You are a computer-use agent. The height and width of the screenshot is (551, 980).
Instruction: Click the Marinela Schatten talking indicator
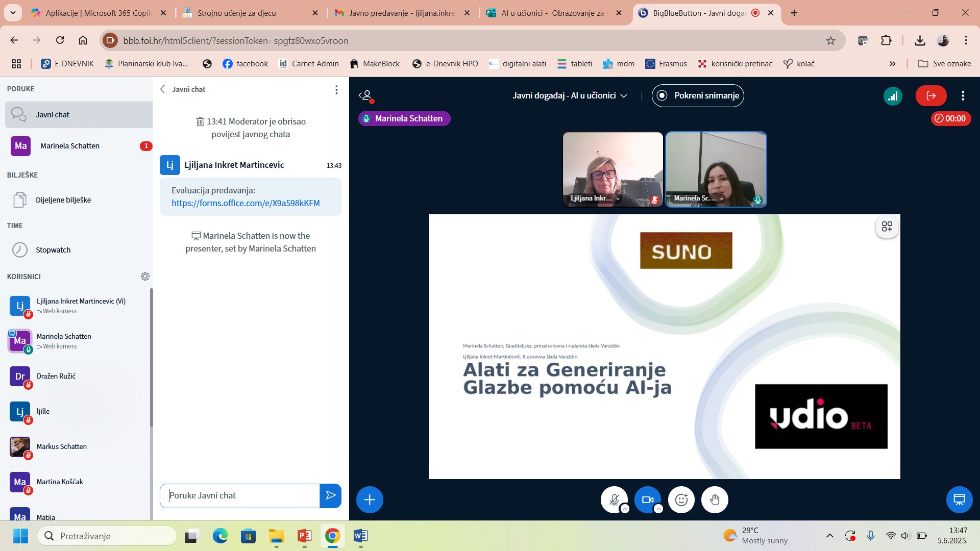click(x=404, y=118)
